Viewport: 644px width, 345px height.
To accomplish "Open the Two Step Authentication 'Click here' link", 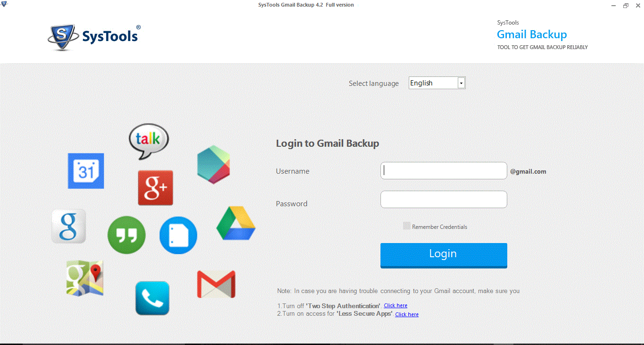I will point(395,305).
